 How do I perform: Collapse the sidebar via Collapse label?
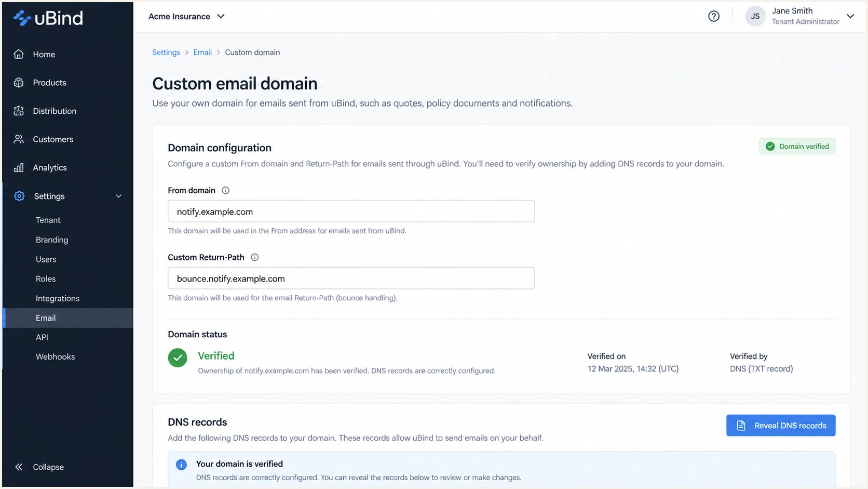(x=48, y=467)
